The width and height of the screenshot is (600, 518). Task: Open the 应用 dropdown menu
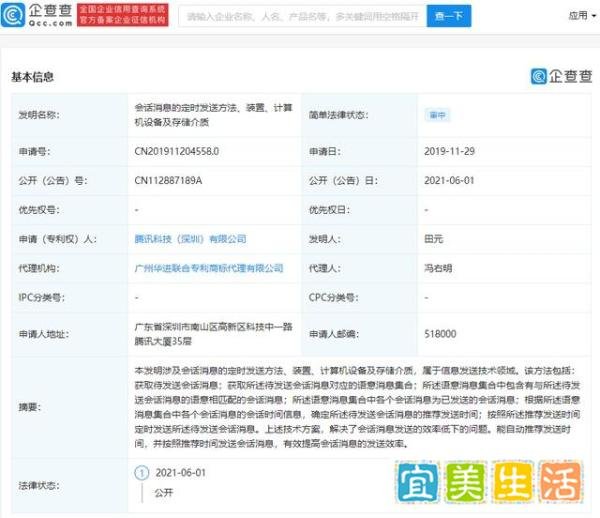point(582,16)
